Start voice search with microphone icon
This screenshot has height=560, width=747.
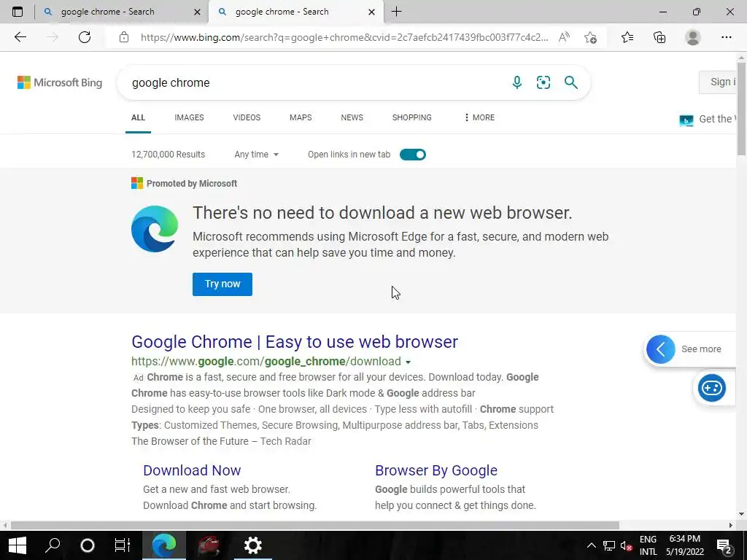517,82
